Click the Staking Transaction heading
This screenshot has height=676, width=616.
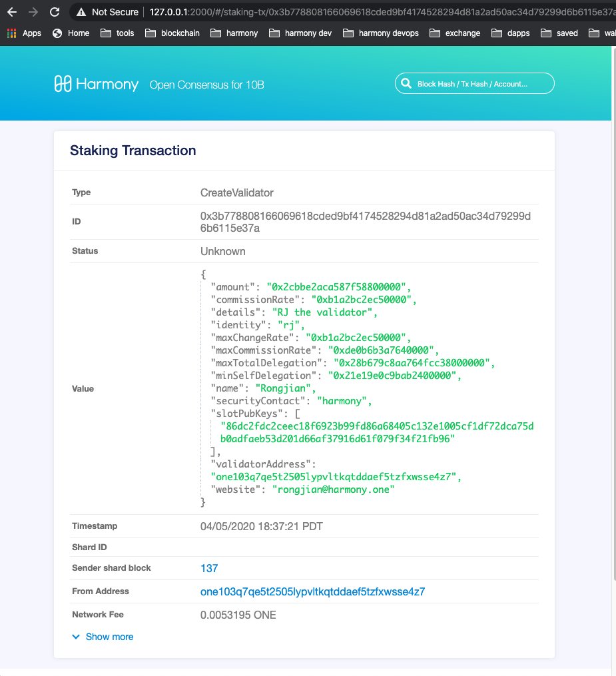133,151
